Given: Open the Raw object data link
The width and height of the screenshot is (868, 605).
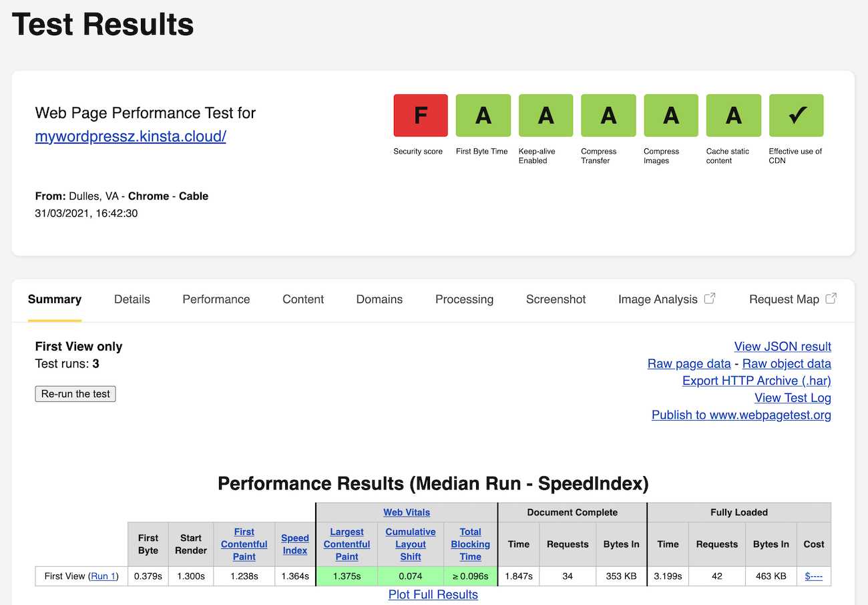Looking at the screenshot, I should click(x=787, y=364).
